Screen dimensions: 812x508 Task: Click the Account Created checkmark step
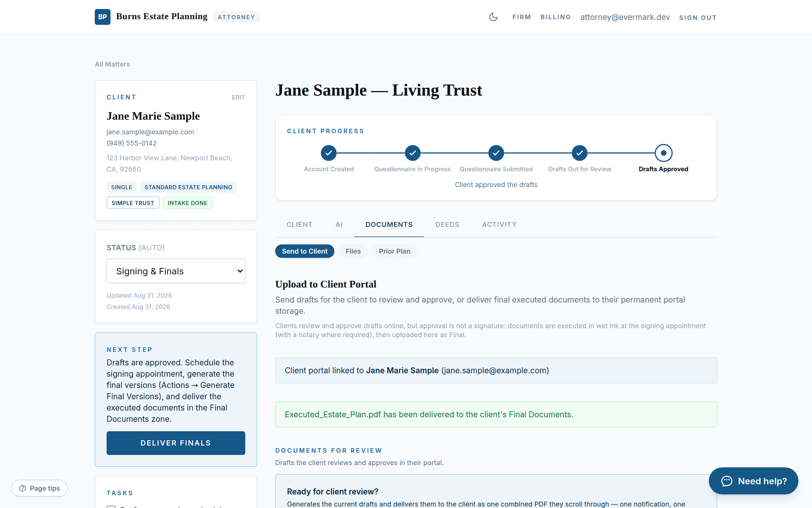click(329, 153)
